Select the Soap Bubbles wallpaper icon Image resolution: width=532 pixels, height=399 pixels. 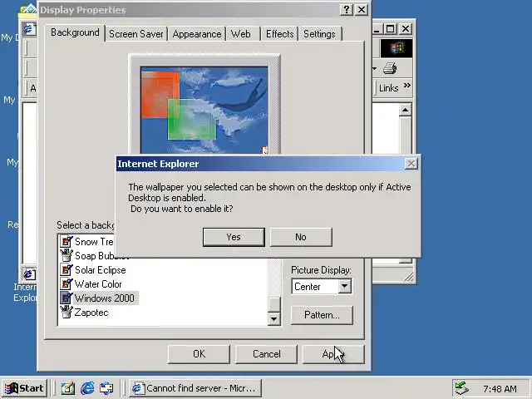tap(66, 255)
